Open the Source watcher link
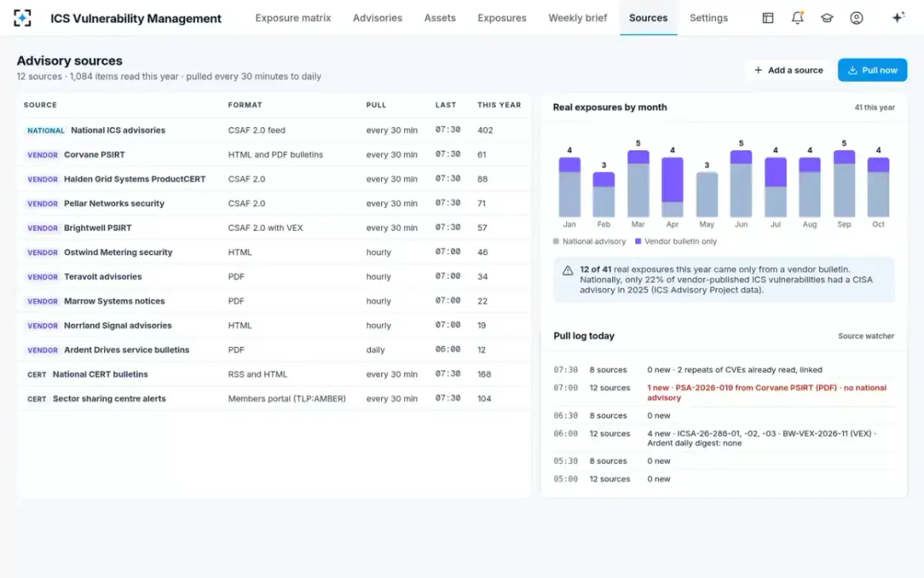Image resolution: width=924 pixels, height=578 pixels. (866, 336)
